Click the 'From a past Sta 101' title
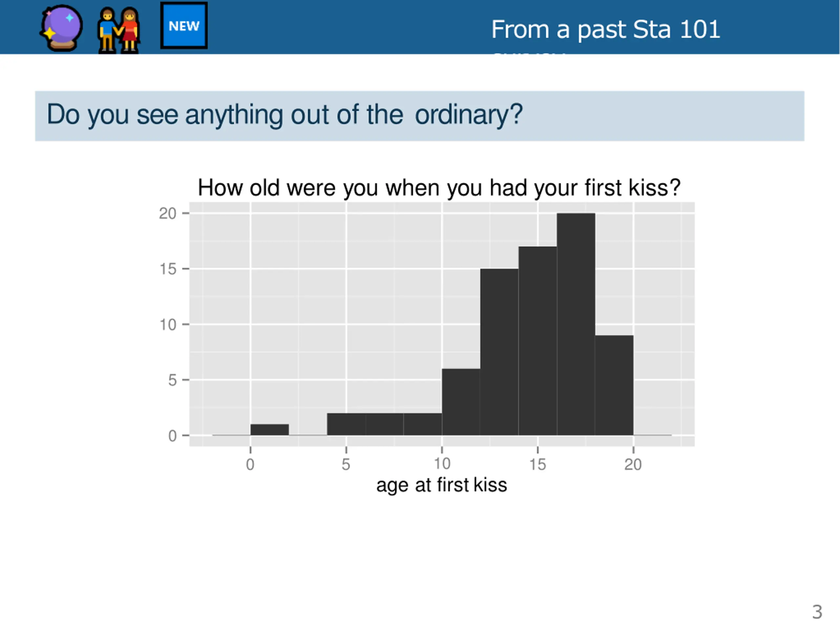Image resolution: width=840 pixels, height=631 pixels. tap(606, 29)
